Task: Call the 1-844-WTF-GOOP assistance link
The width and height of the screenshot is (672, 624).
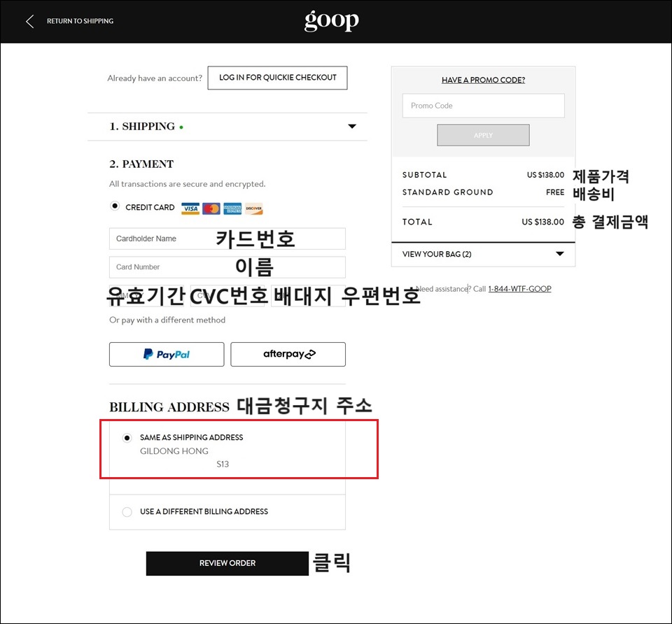Action: point(519,289)
